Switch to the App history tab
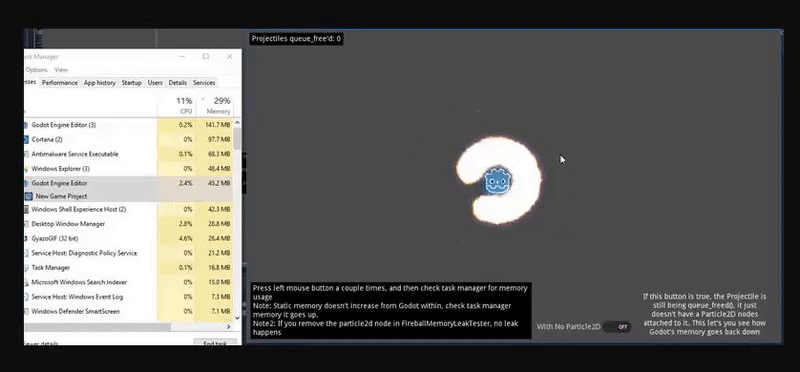This screenshot has height=372, width=800. click(99, 83)
